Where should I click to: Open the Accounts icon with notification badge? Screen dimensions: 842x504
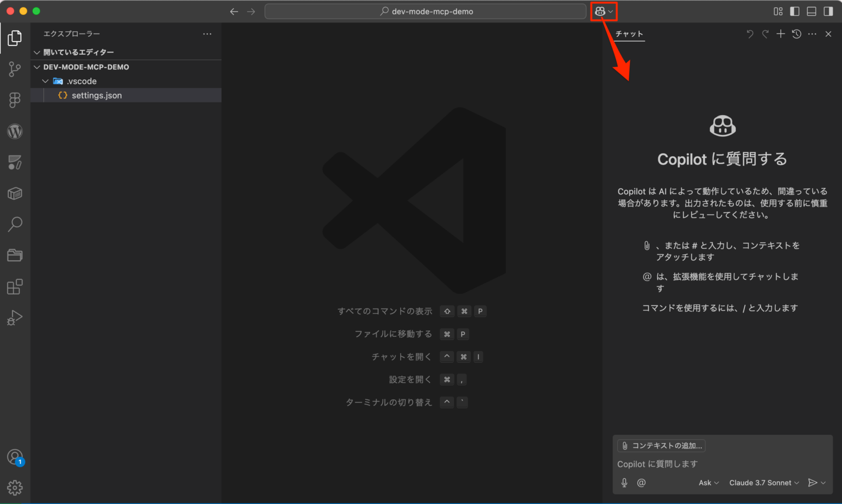[x=15, y=457]
